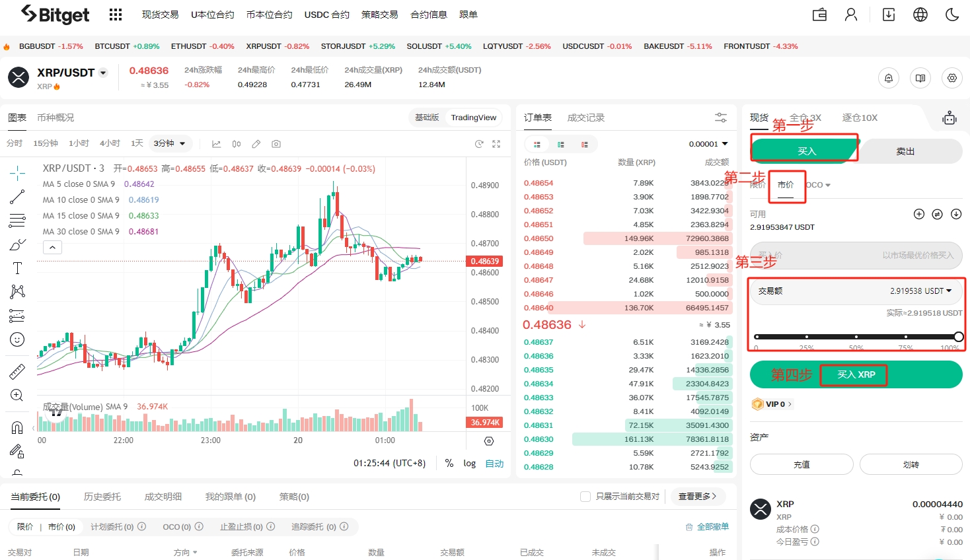Switch chart to TradingView version
The height and width of the screenshot is (560, 970).
point(474,118)
